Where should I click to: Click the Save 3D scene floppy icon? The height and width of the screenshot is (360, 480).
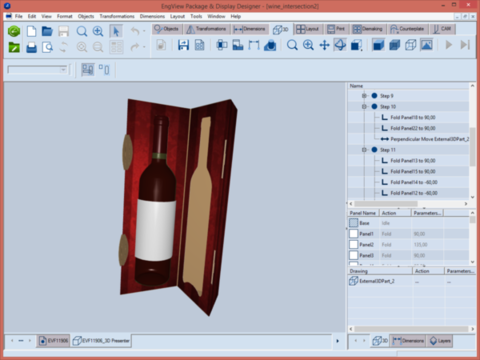tap(183, 45)
